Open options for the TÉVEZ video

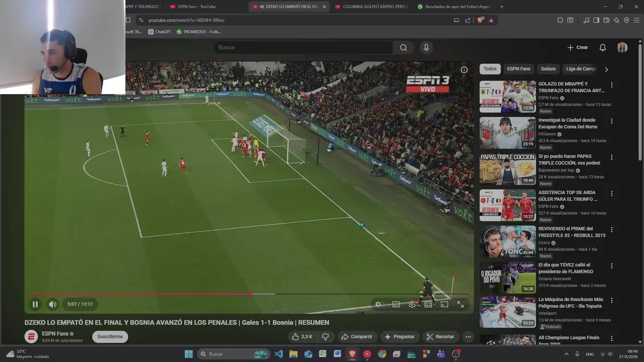pyautogui.click(x=612, y=266)
